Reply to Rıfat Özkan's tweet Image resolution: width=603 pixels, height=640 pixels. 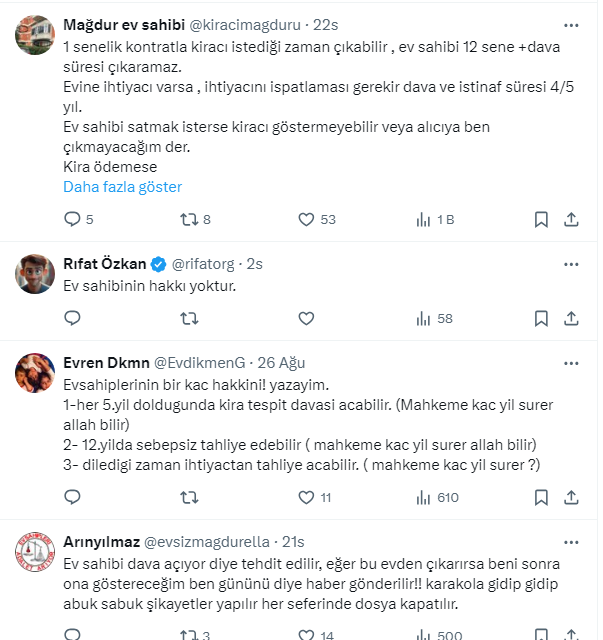point(72,318)
